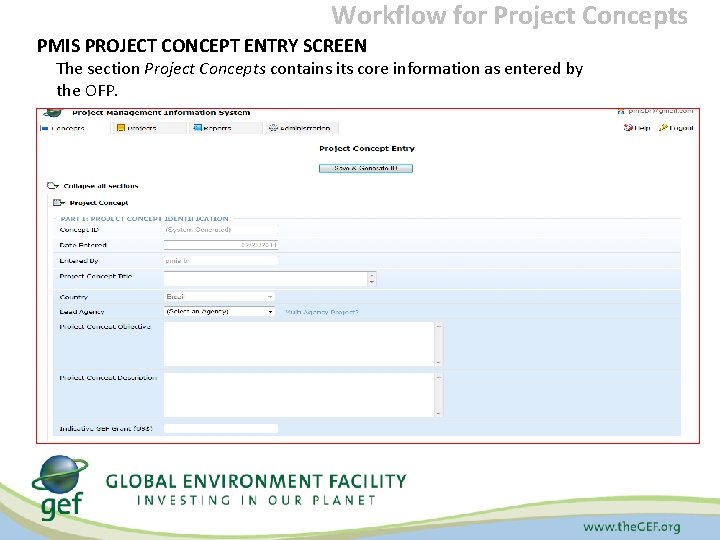Focus the Project Concept Description text area
This screenshot has width=720, height=540.
coord(299,395)
